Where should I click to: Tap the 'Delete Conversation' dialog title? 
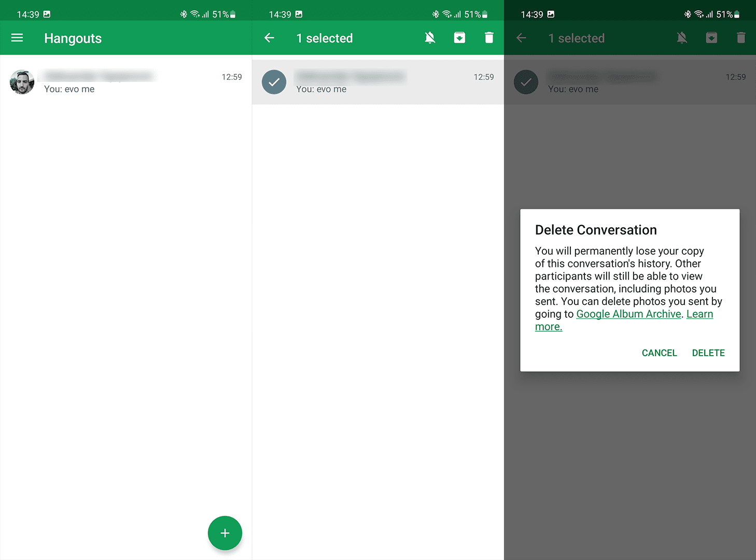[x=596, y=230]
